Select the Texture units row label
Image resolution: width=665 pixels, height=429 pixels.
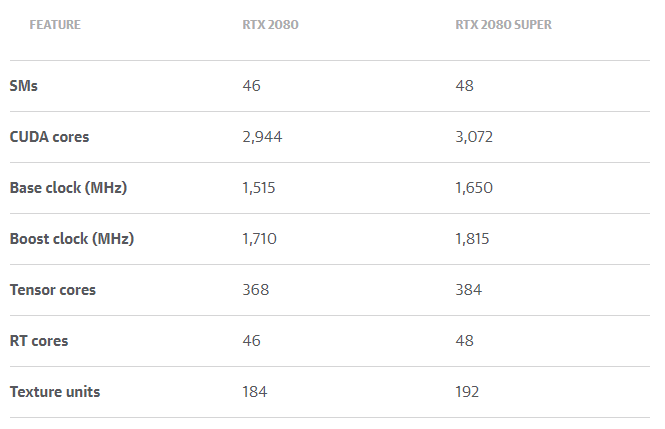pos(55,392)
